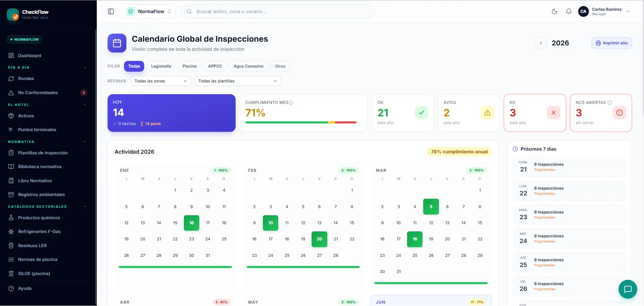Click the CheckFlow logo icon
Image resolution: width=644 pixels, height=306 pixels.
click(x=13, y=14)
